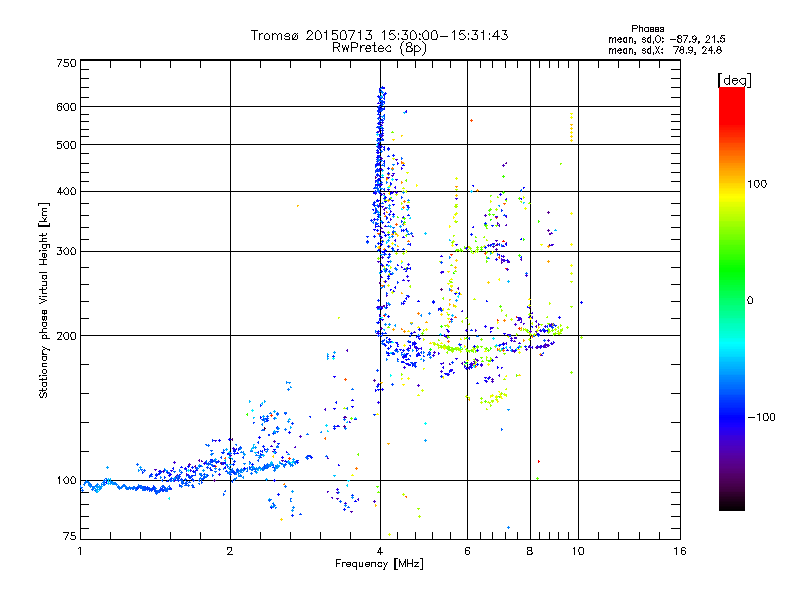Click the 'RwPretec (8p)' subtitle
Screen dimensions: 800x600
coord(379,48)
